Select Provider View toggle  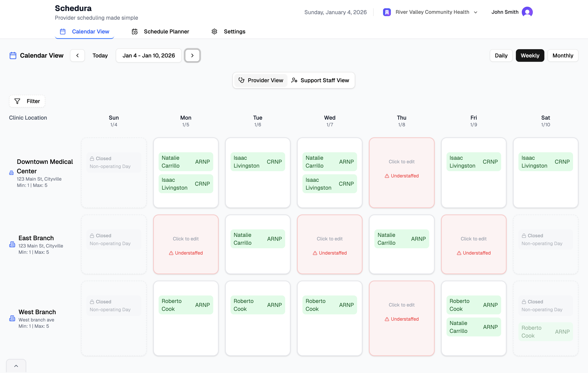pyautogui.click(x=261, y=80)
